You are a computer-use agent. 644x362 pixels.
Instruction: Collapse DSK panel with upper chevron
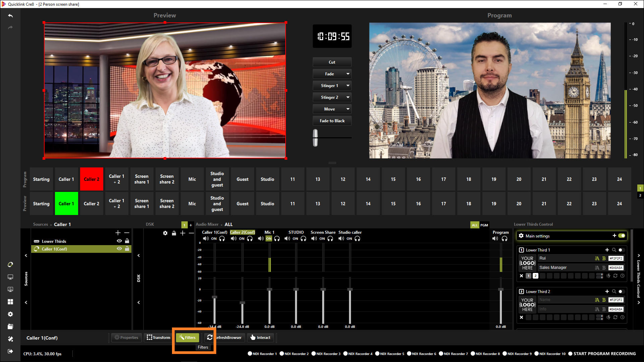pos(138,256)
